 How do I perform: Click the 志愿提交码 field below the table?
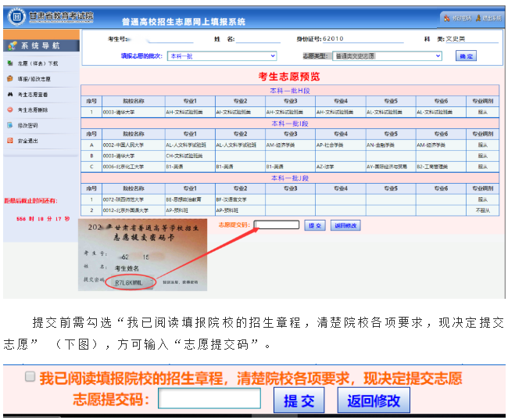tap(277, 225)
